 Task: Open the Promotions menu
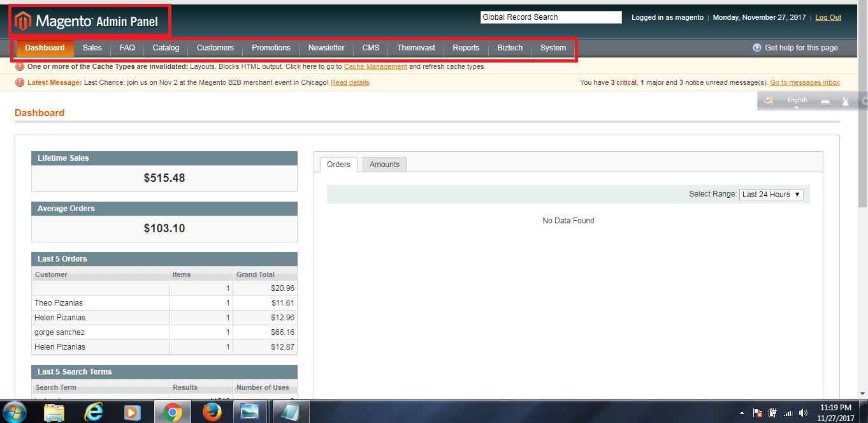[271, 48]
